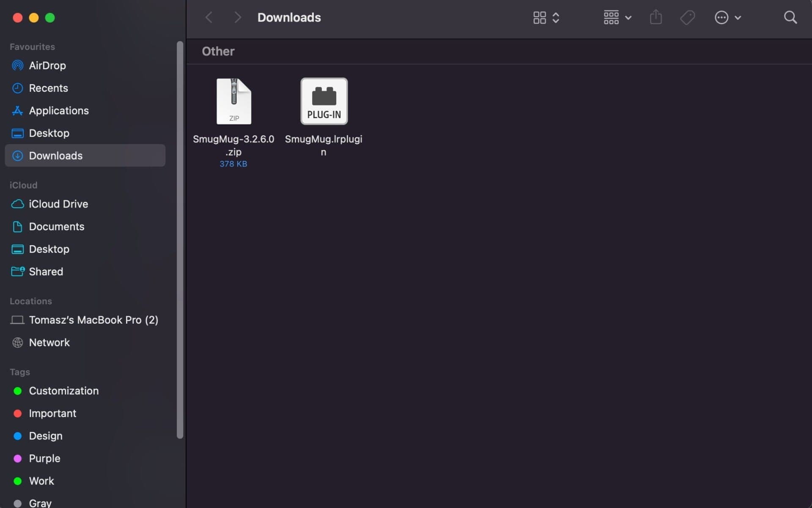
Task: Open Tomasz's MacBook Pro location
Action: pyautogui.click(x=93, y=320)
